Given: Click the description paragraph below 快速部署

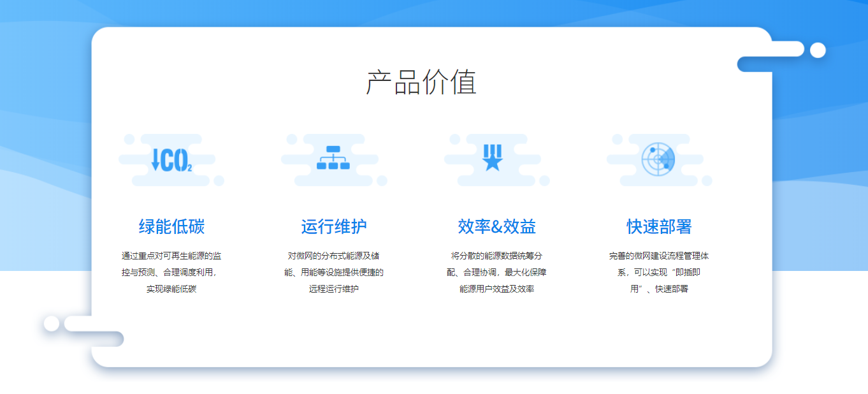Looking at the screenshot, I should tap(659, 272).
